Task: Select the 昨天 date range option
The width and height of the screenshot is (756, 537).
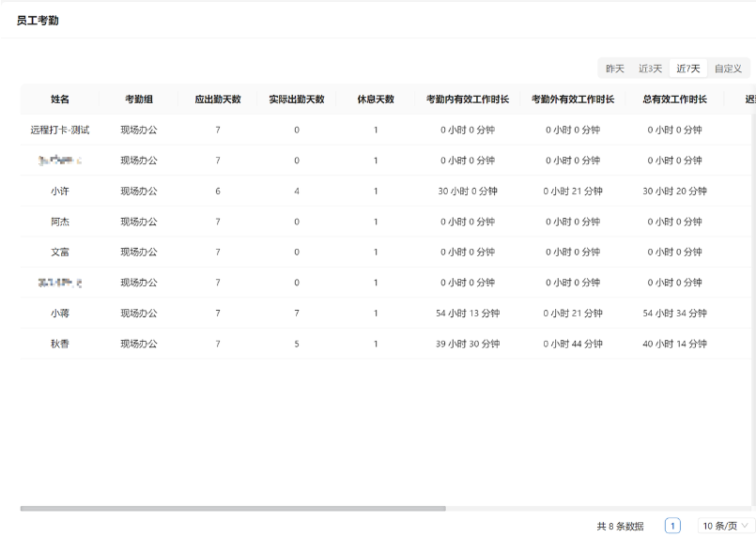Action: point(615,69)
